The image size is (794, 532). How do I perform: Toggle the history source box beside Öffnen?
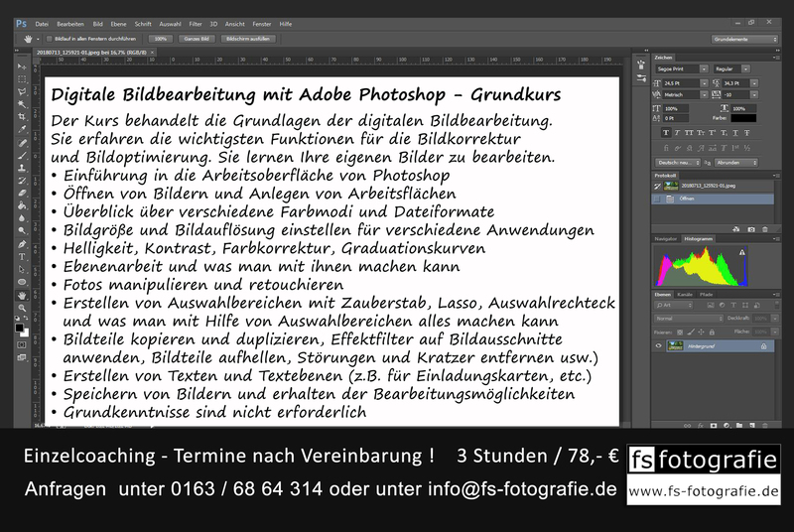[x=658, y=199]
